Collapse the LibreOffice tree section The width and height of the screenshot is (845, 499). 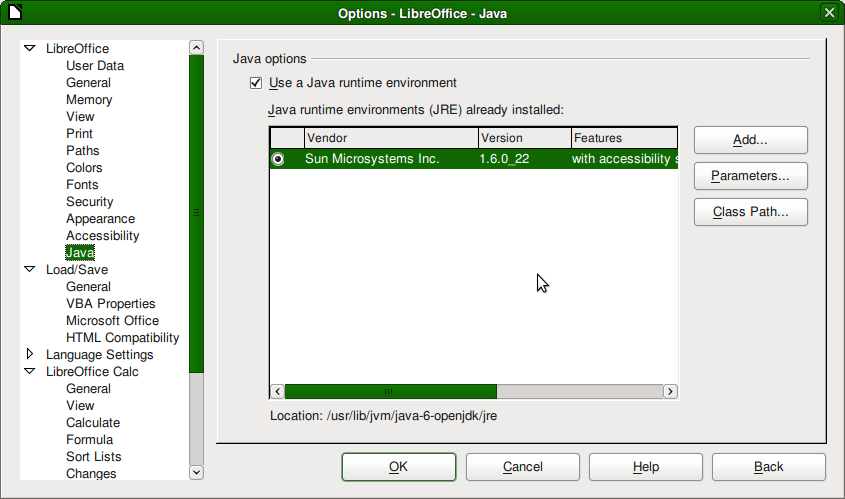30,48
